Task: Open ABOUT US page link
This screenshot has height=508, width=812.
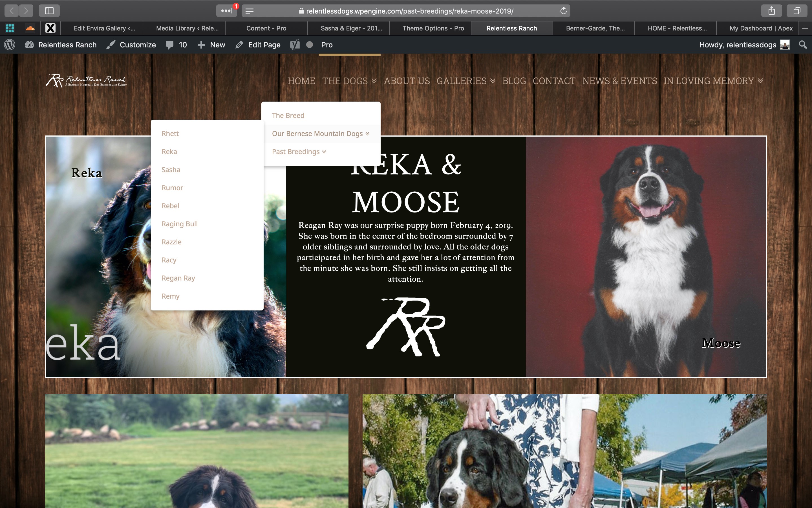Action: [x=407, y=81]
